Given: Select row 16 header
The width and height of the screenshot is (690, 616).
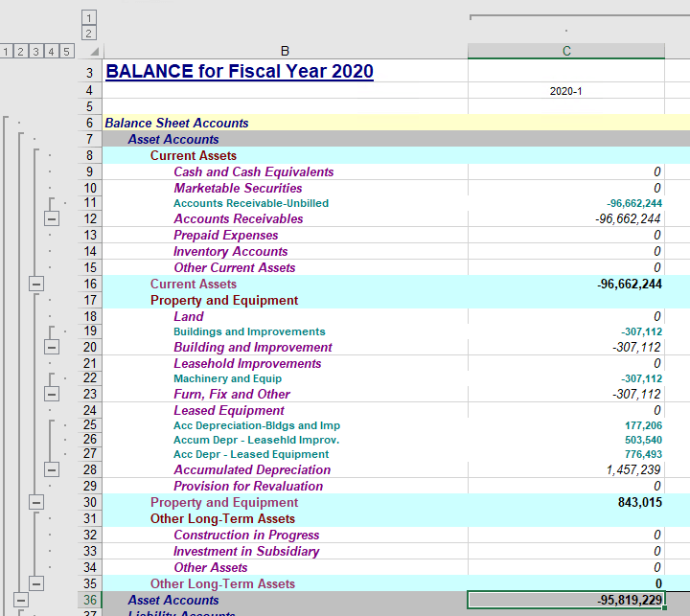Looking at the screenshot, I should [x=90, y=284].
